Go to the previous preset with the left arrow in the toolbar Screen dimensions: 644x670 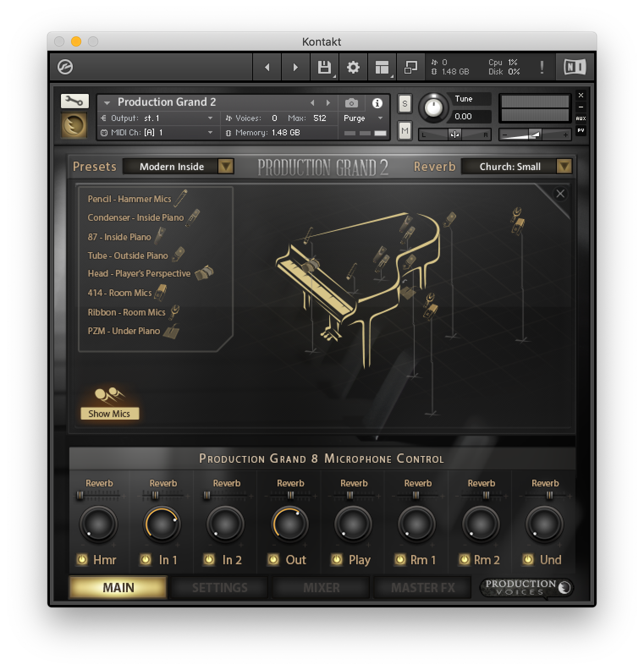pos(267,67)
